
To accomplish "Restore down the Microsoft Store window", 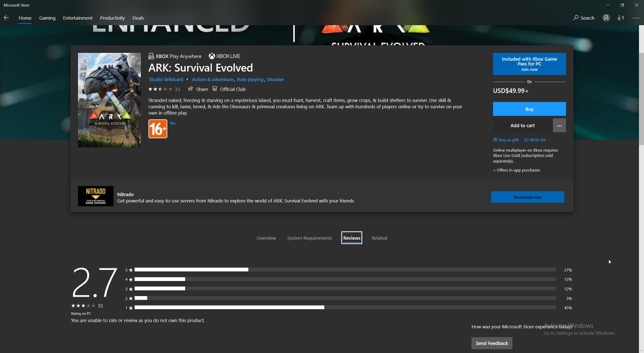I will pos(622,5).
